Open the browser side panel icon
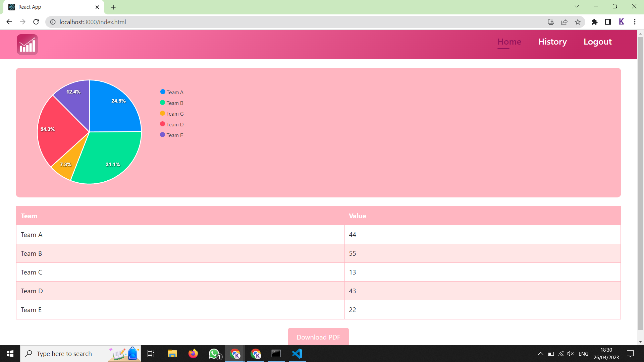 [608, 22]
